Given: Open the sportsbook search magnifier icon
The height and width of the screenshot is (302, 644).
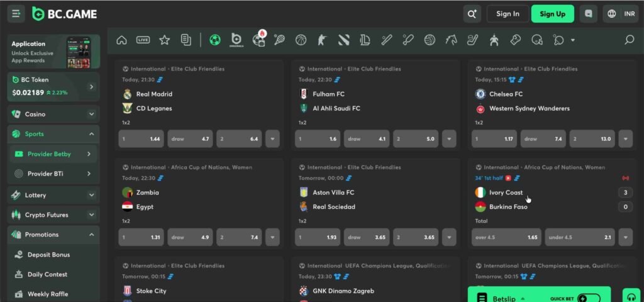Looking at the screenshot, I should 629,40.
